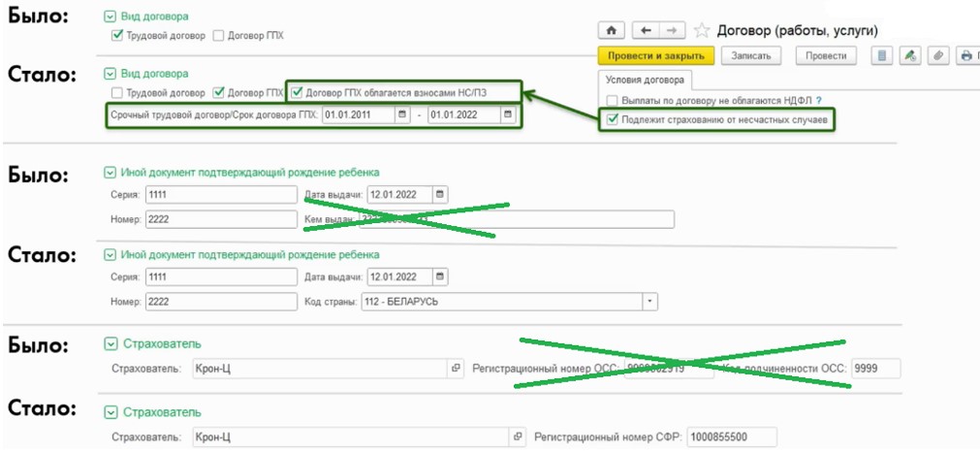
Task: Open the Дата выдачи calendar above Код страны
Action: point(441,276)
